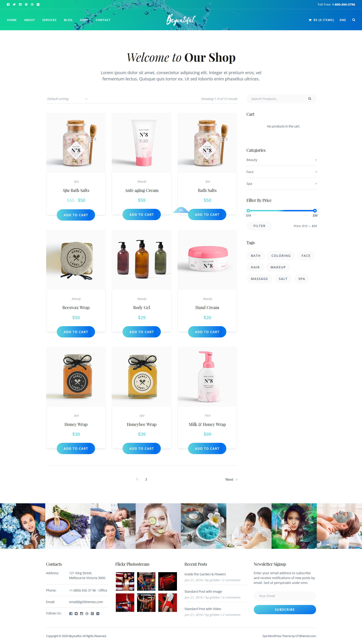This screenshot has width=362, height=644.
Task: Open the header search magnifier icon
Action: (353, 20)
